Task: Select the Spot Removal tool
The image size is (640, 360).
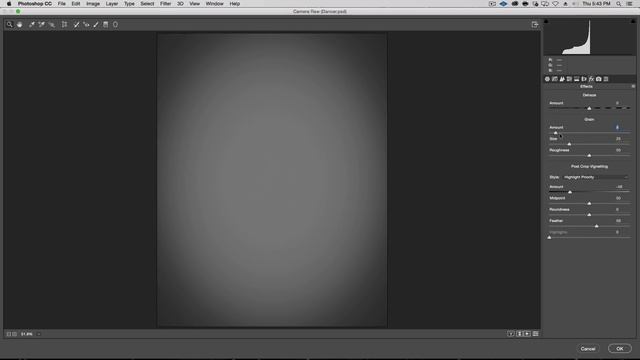Action: pyautogui.click(x=76, y=24)
